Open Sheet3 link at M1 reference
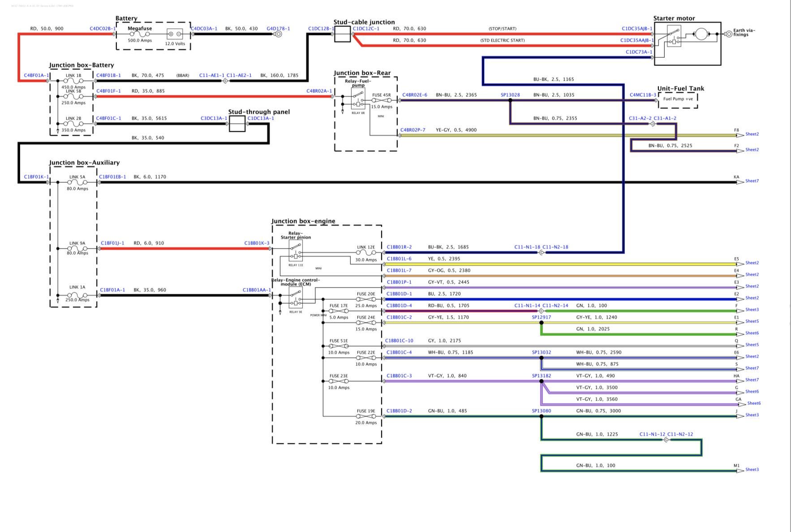This screenshot has width=791, height=532. click(752, 470)
